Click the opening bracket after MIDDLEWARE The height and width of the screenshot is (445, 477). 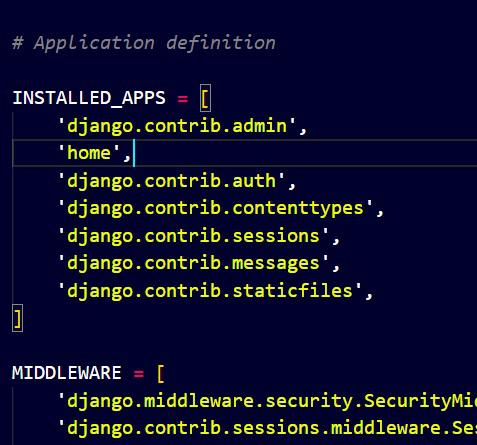click(161, 373)
